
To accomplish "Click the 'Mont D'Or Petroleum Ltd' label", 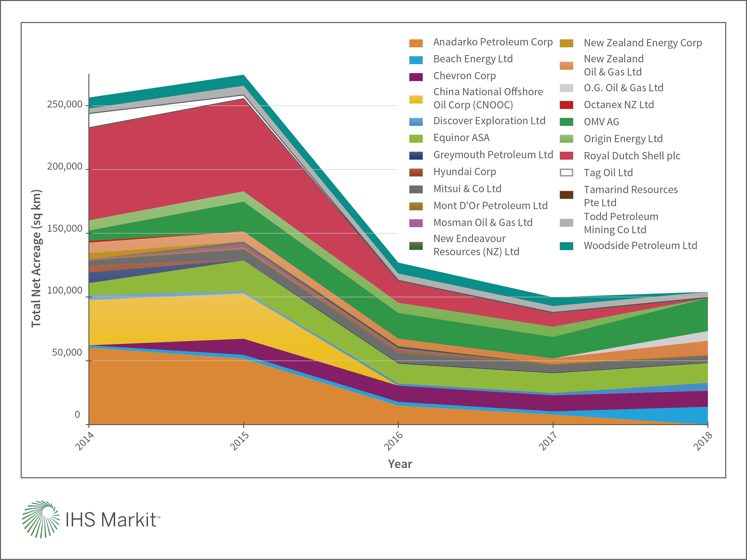I will tap(490, 206).
